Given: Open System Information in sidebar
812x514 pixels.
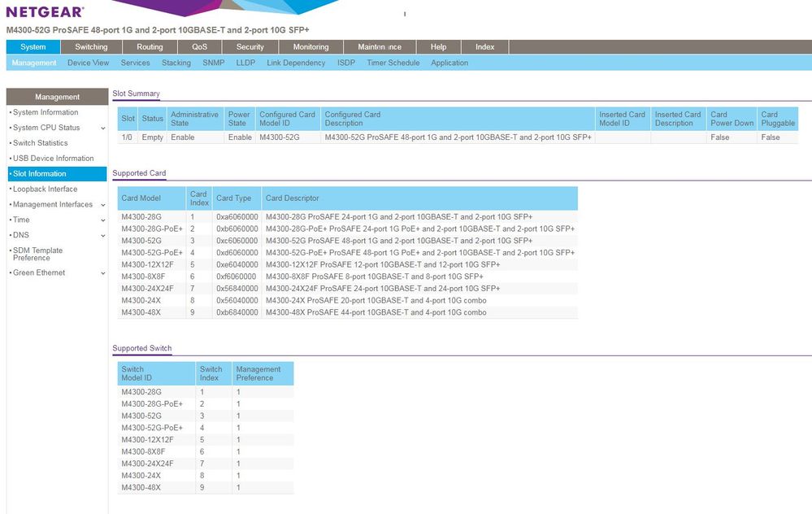Looking at the screenshot, I should [46, 112].
